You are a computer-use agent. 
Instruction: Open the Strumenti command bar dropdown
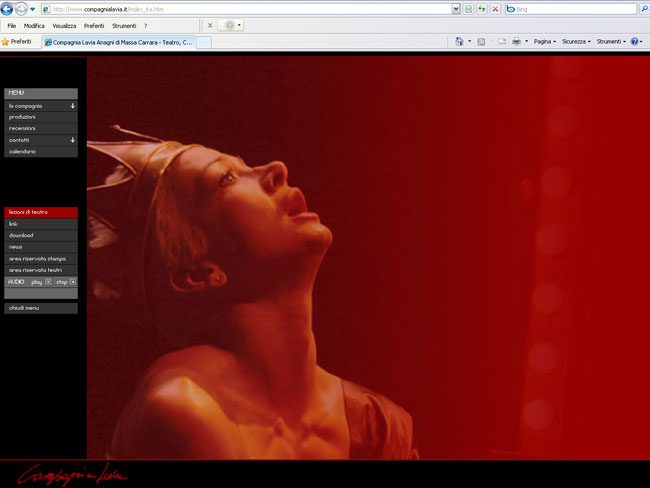(x=611, y=41)
